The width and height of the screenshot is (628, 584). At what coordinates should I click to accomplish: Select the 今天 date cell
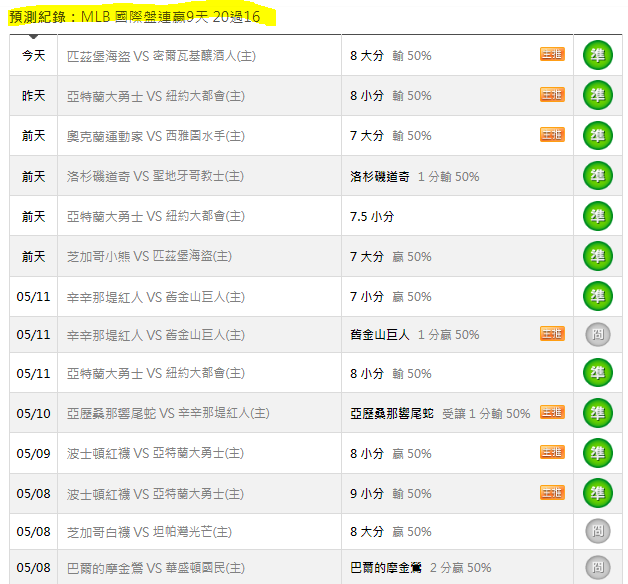pyautogui.click(x=34, y=55)
